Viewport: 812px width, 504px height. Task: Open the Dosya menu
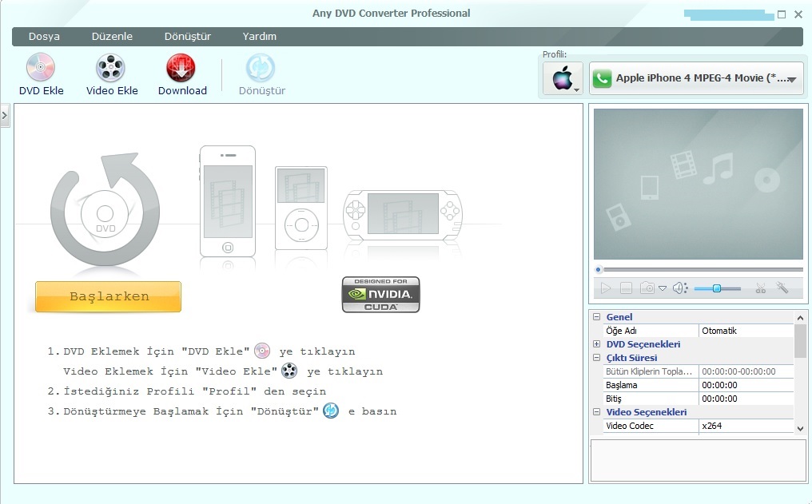(44, 36)
